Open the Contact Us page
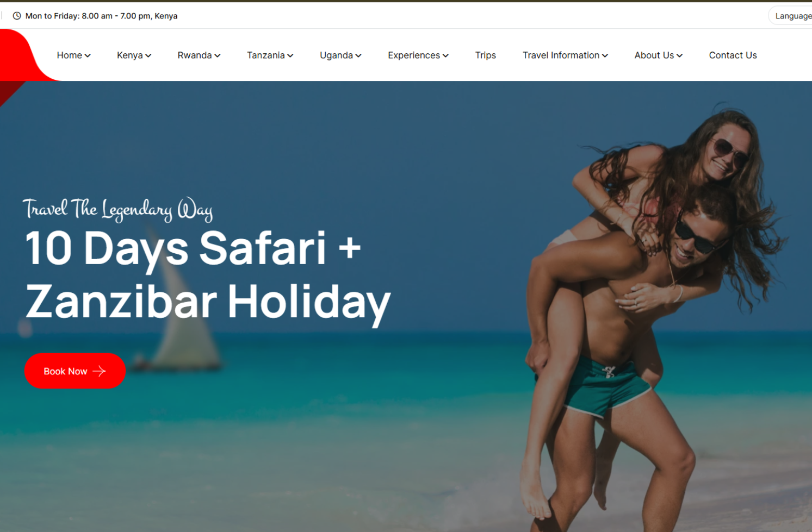812x532 pixels. coord(733,55)
